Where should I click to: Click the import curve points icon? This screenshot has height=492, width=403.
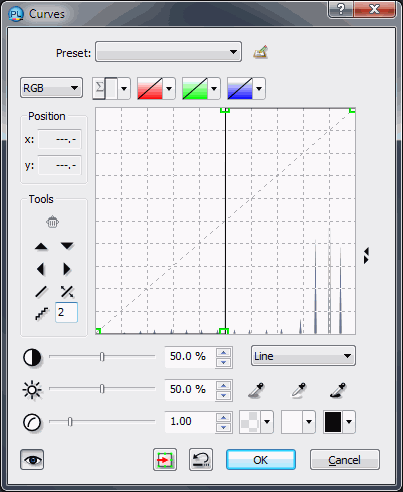coord(165,460)
